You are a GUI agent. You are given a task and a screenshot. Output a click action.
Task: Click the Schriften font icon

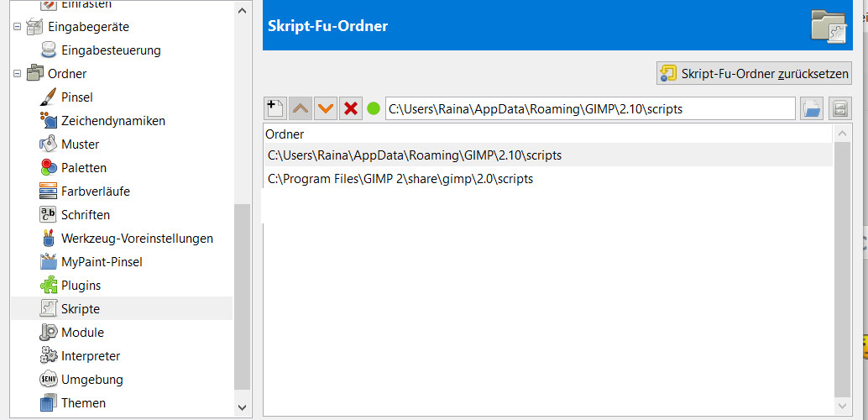(x=49, y=214)
